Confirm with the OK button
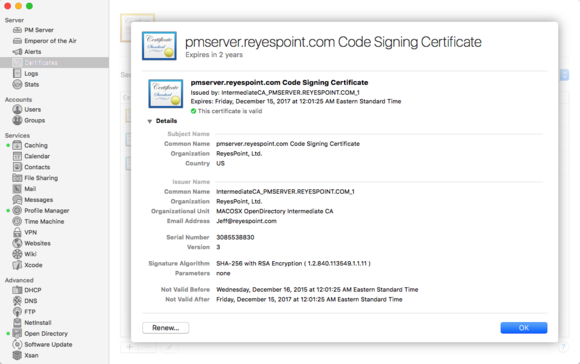Viewport: 580px width, 364px height. click(x=524, y=328)
